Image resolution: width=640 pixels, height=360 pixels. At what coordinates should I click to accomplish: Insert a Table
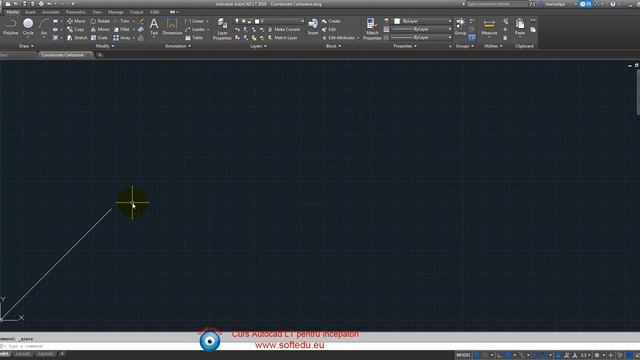click(x=194, y=38)
